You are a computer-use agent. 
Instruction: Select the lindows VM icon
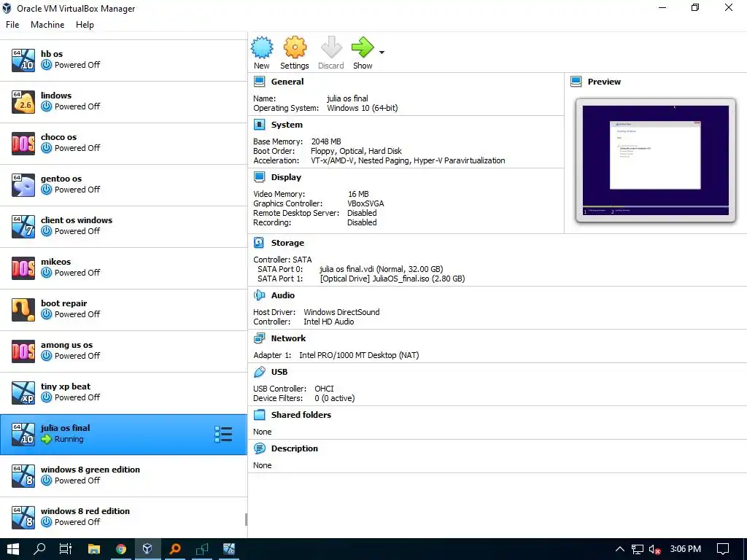(x=23, y=102)
